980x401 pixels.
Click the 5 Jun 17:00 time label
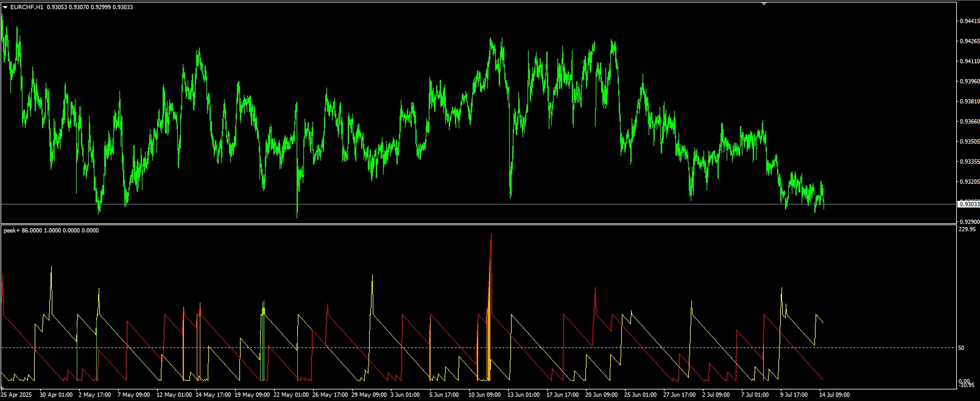tap(444, 395)
